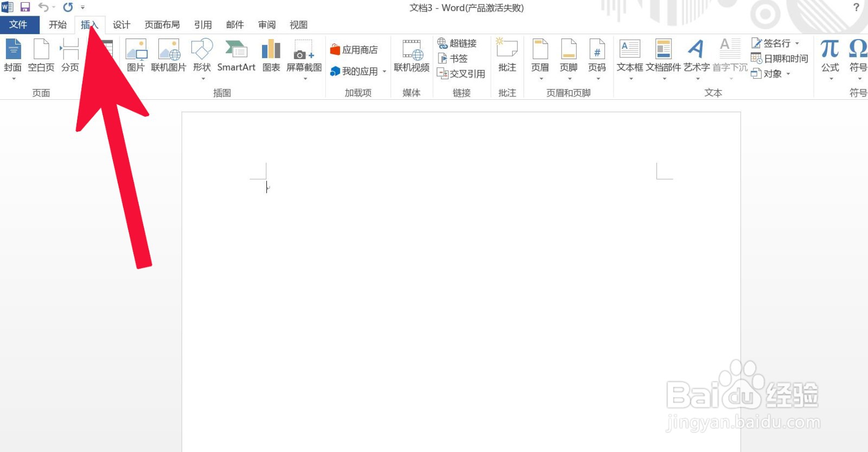Open the 形状 shapes gallery
Image resolution: width=868 pixels, height=452 pixels.
[202, 55]
